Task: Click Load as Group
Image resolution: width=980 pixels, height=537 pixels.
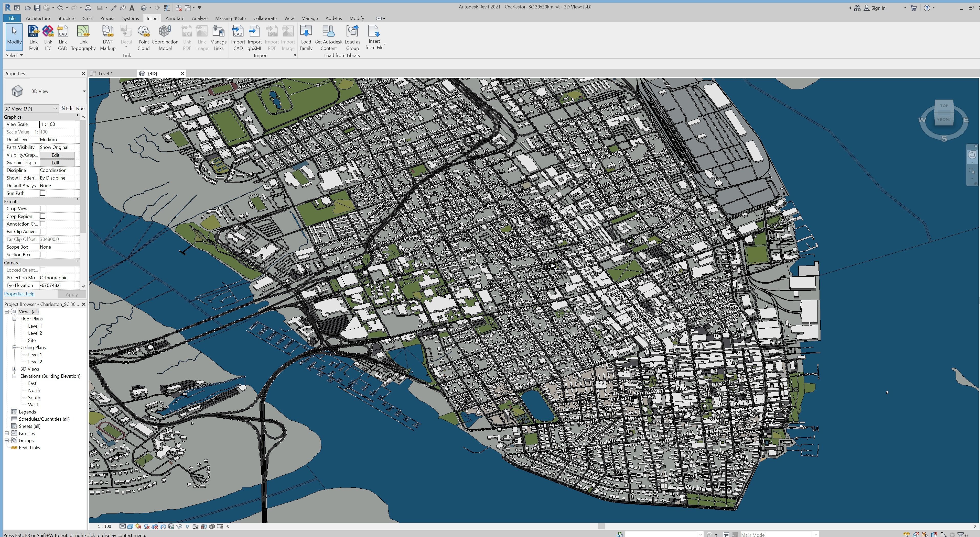Action: click(x=352, y=38)
